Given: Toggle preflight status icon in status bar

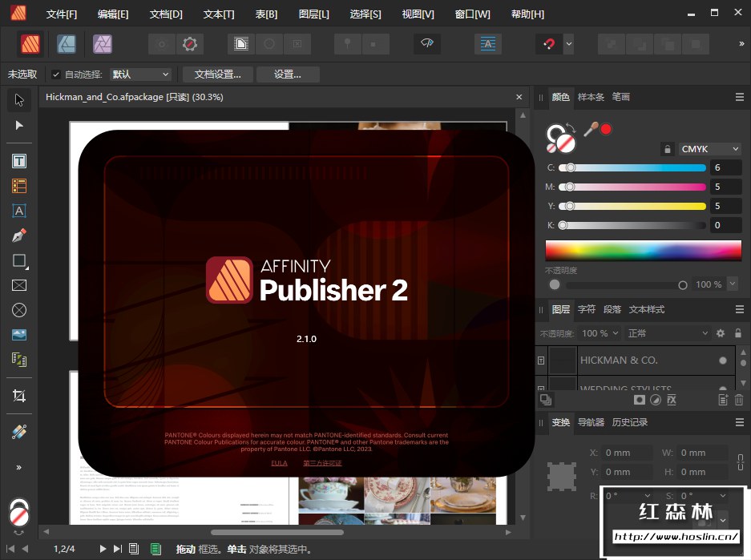Looking at the screenshot, I should click(x=155, y=549).
